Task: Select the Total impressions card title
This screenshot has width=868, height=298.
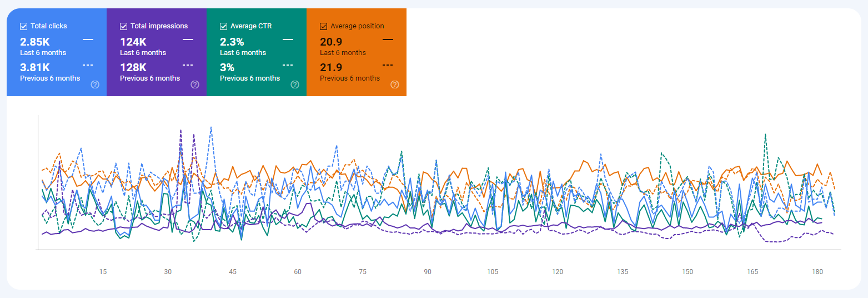Action: tap(159, 26)
